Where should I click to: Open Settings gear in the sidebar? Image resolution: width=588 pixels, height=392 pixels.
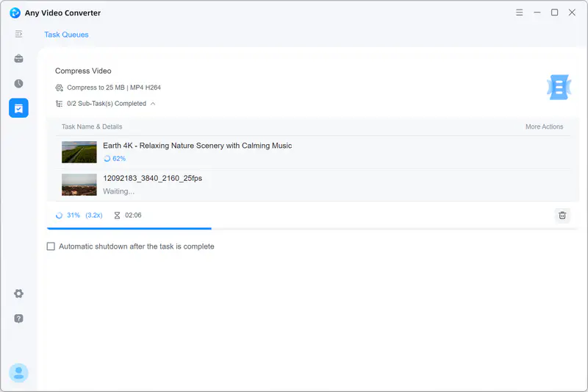(x=18, y=293)
